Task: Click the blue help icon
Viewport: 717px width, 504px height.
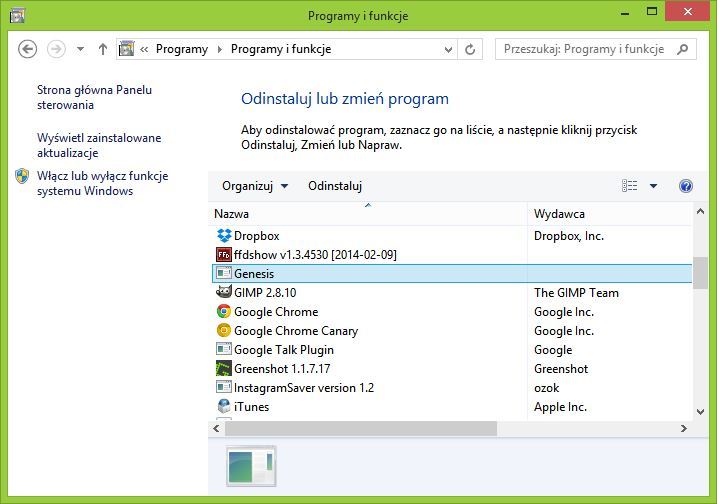Action: (685, 186)
